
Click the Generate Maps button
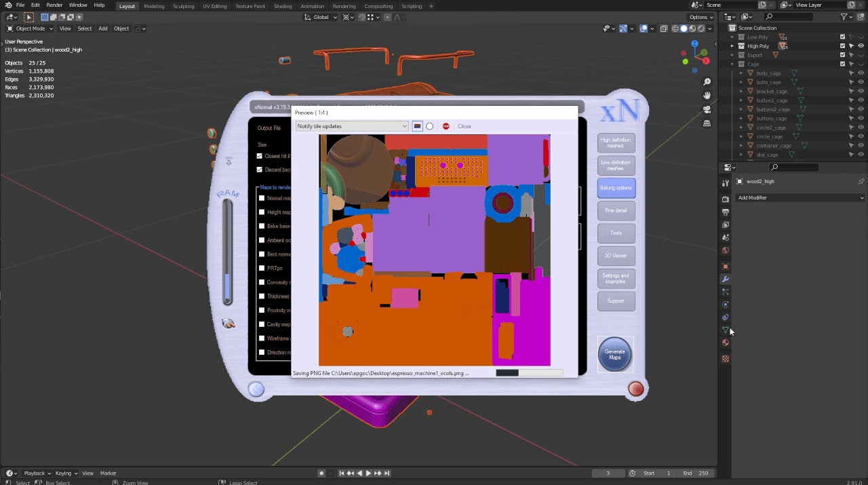pyautogui.click(x=615, y=353)
